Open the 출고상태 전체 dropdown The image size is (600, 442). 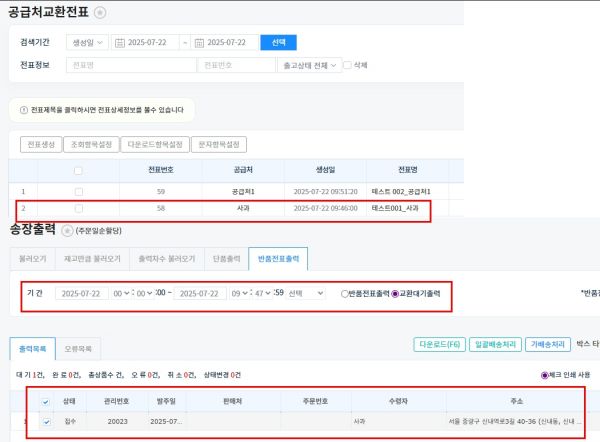pyautogui.click(x=307, y=65)
